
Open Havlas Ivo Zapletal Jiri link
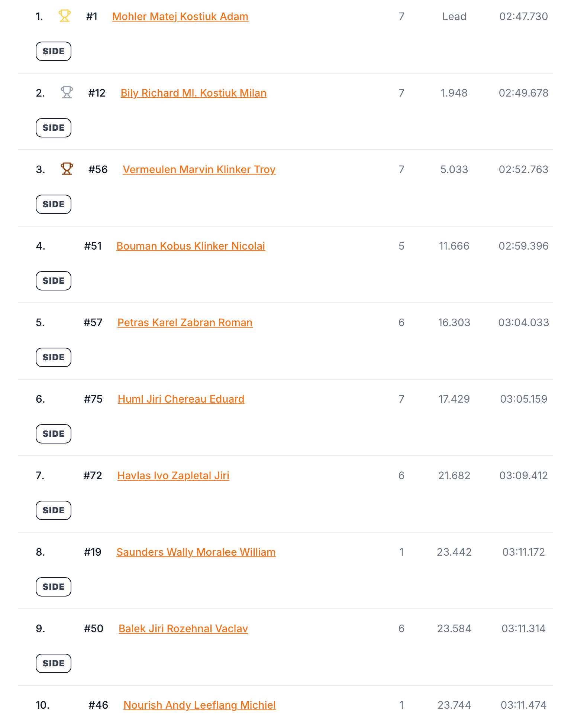point(173,476)
